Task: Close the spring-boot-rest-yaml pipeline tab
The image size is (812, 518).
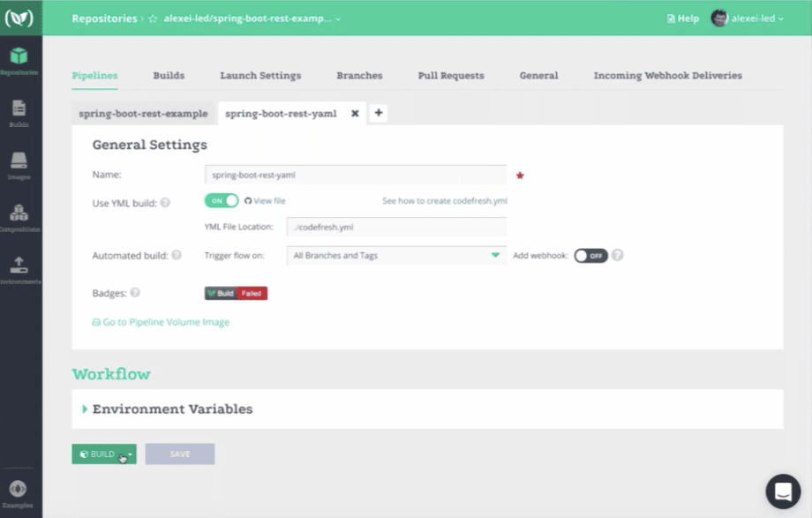Action: tap(355, 114)
